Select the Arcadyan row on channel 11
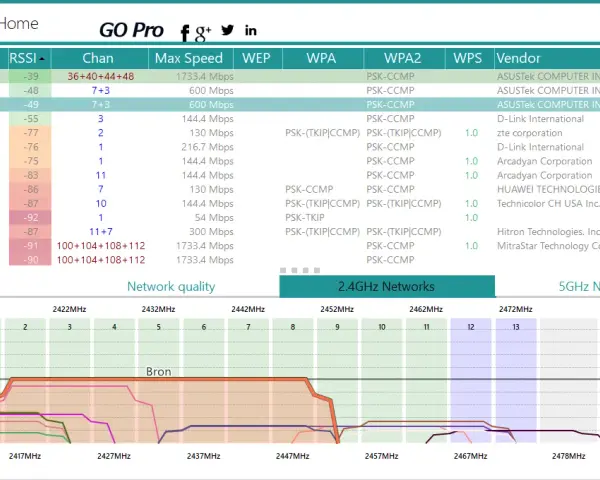600x480 pixels. tap(300, 175)
